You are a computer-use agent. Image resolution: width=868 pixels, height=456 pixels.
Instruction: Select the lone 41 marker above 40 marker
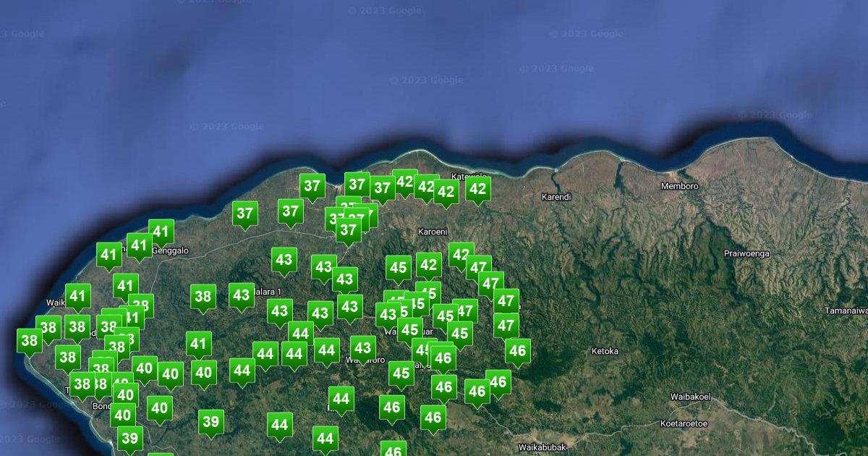click(199, 344)
